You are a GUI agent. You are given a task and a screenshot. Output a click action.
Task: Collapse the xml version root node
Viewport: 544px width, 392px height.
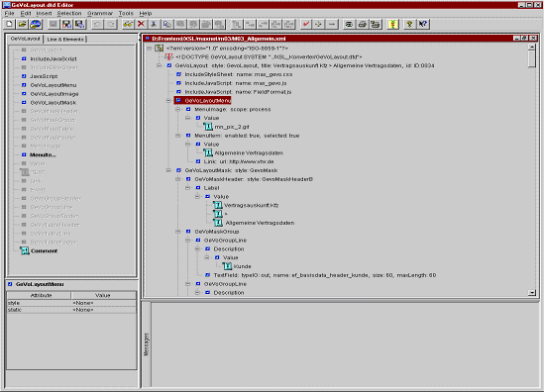pyautogui.click(x=150, y=49)
